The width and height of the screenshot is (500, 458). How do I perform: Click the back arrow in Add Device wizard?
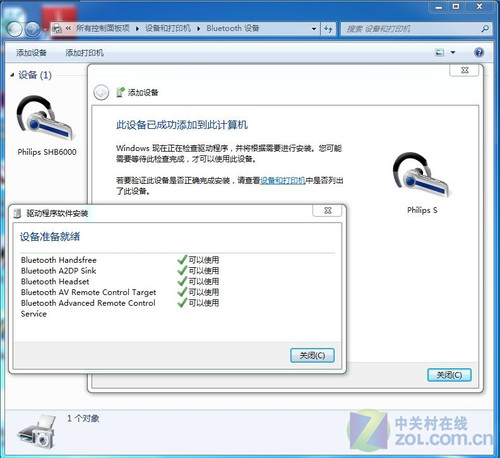pyautogui.click(x=101, y=92)
